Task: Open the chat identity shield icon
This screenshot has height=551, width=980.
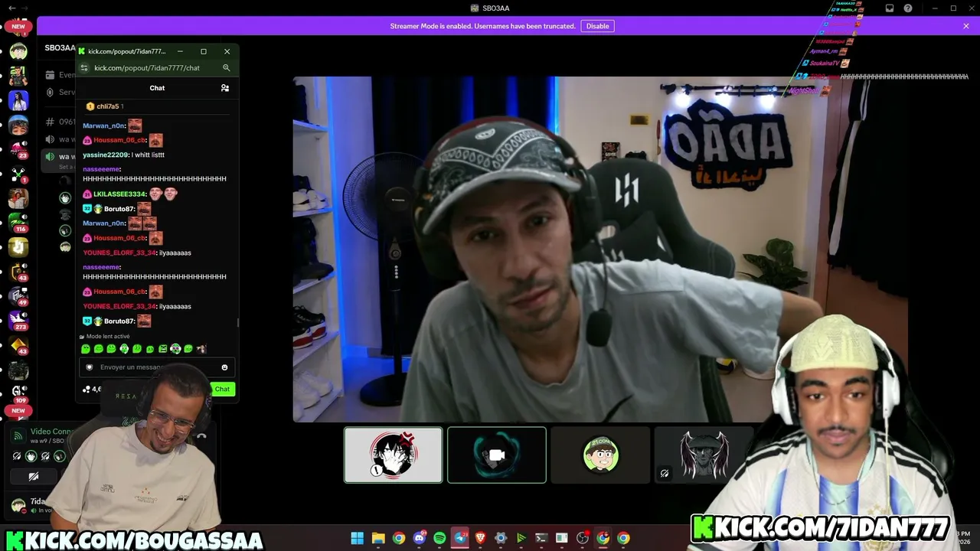Action: [x=90, y=367]
